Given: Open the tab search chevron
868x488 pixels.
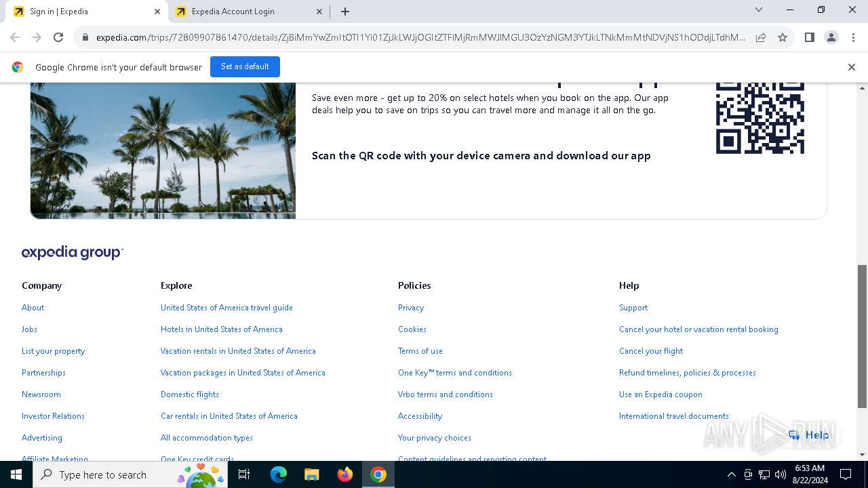Looking at the screenshot, I should point(759,10).
